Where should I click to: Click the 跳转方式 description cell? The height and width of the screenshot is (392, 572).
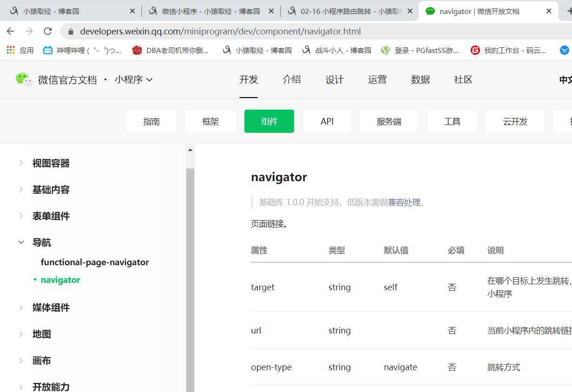click(504, 367)
